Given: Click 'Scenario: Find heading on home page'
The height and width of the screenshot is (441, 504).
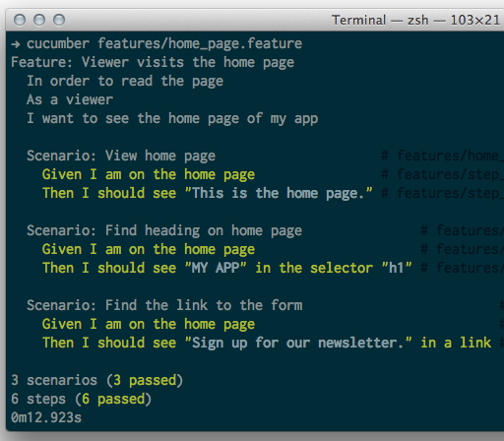Looking at the screenshot, I should coord(164,230).
